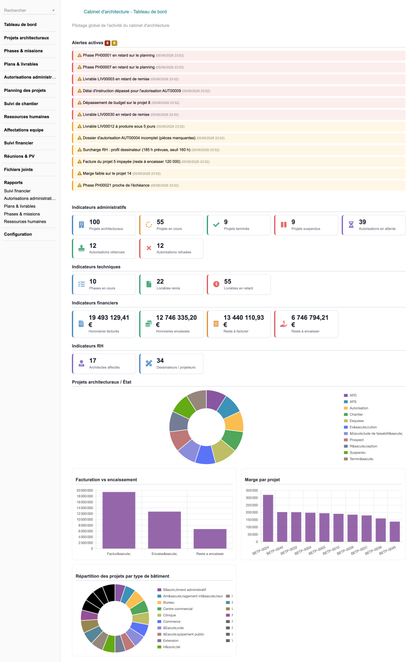Open Suivi financier main menu item

click(x=19, y=143)
